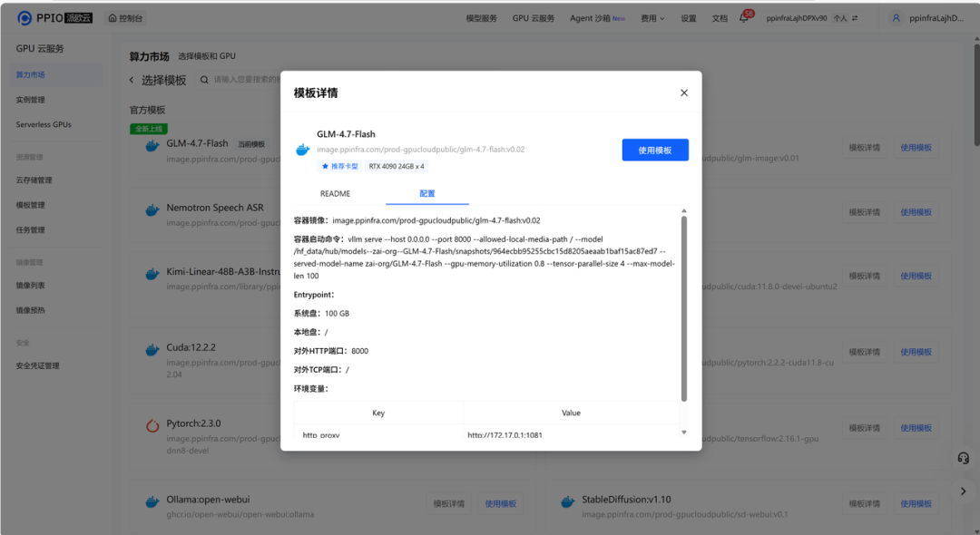The width and height of the screenshot is (980, 535).
Task: Expand the 费用 dropdown menu
Action: click(652, 18)
